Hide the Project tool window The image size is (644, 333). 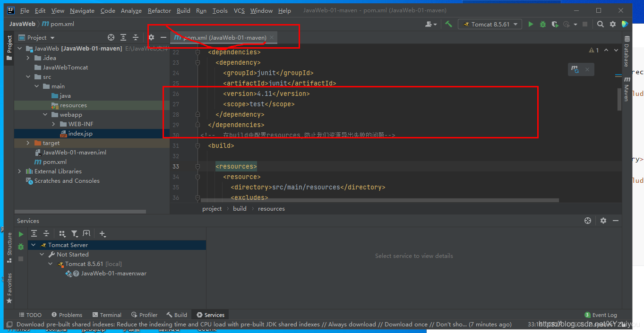163,37
